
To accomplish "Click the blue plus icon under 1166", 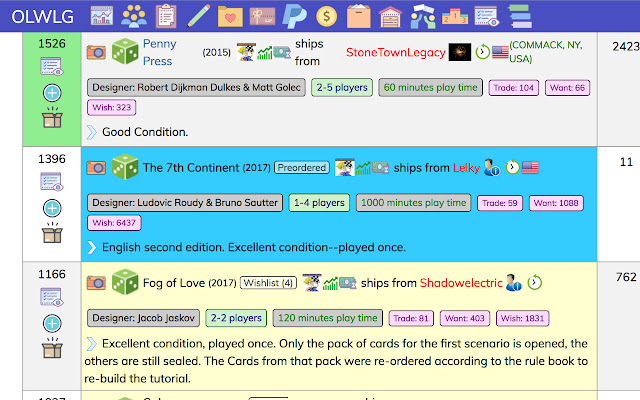I will click(52, 323).
